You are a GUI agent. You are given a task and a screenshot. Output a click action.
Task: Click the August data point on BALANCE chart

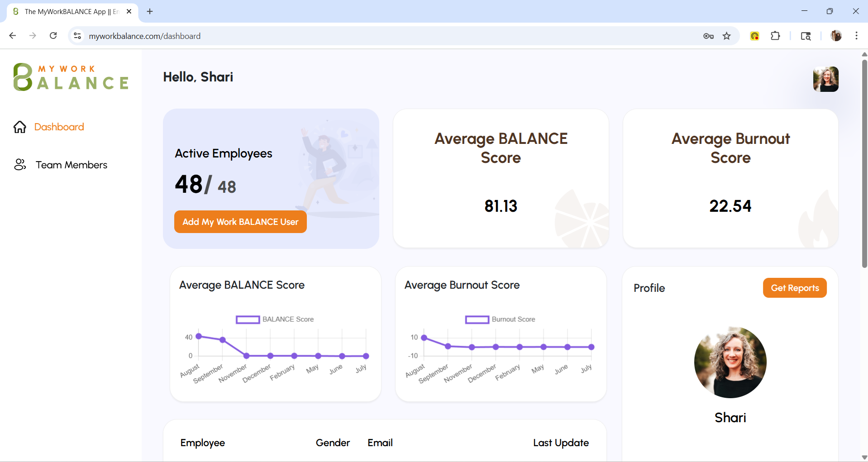[198, 336]
